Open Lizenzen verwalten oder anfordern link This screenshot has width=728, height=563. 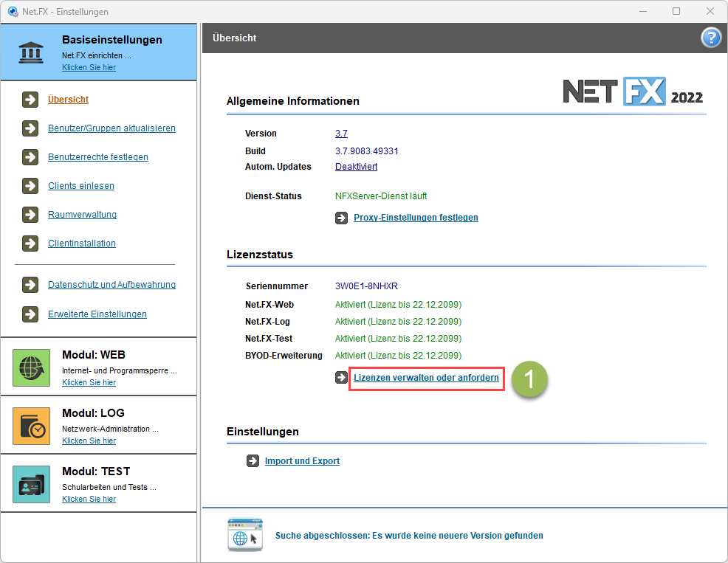426,377
